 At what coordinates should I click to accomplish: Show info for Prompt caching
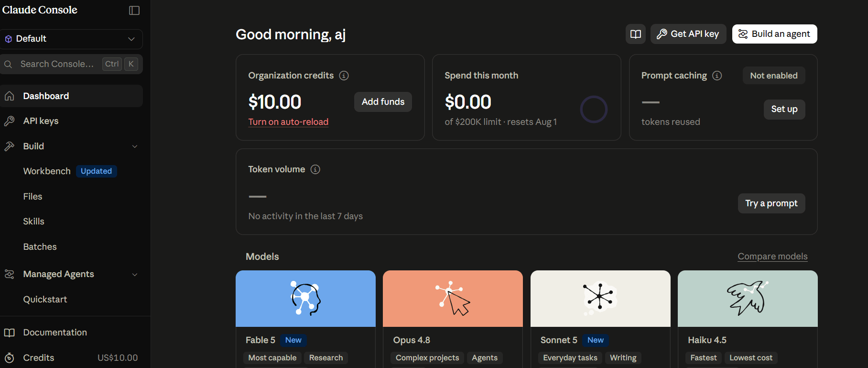717,76
